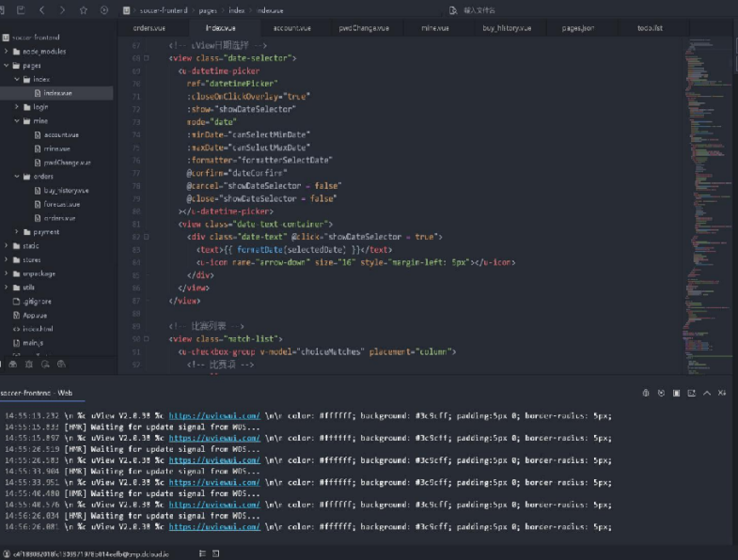Click the star bookmark icon in toolbar
This screenshot has width=738, height=560.
coord(83,10)
